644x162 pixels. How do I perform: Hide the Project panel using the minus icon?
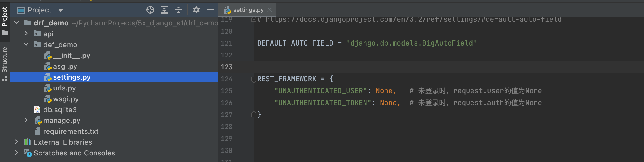[210, 10]
